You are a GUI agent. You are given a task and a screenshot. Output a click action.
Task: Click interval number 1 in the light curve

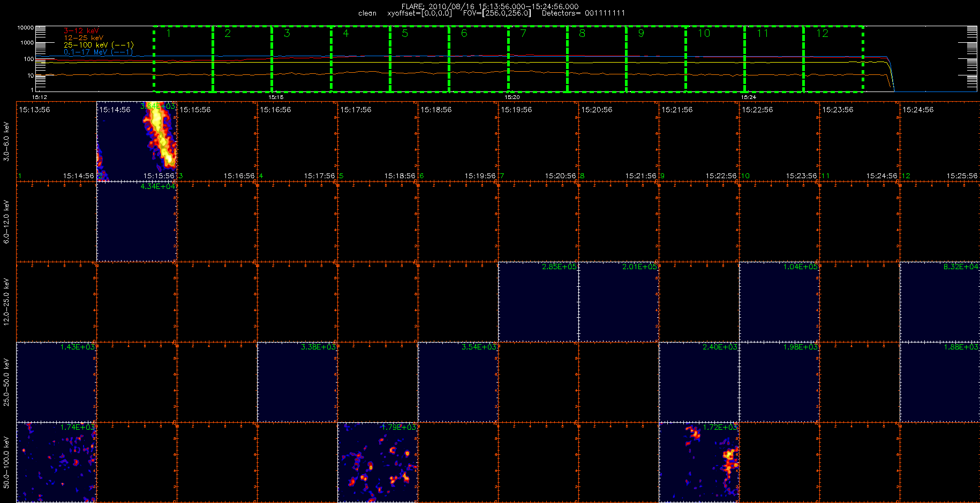click(183, 59)
